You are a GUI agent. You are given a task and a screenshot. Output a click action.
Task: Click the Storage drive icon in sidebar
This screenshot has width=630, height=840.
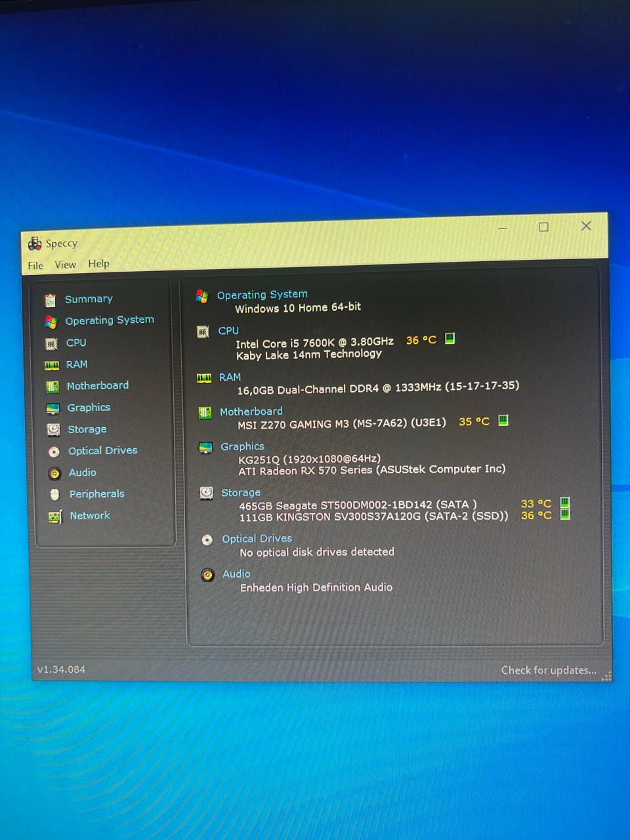pos(54,430)
